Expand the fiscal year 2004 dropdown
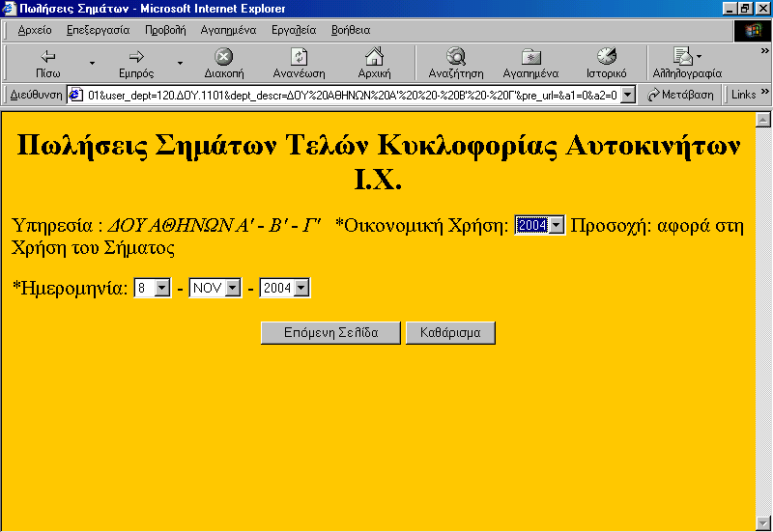The width and height of the screenshot is (773, 532). (556, 225)
